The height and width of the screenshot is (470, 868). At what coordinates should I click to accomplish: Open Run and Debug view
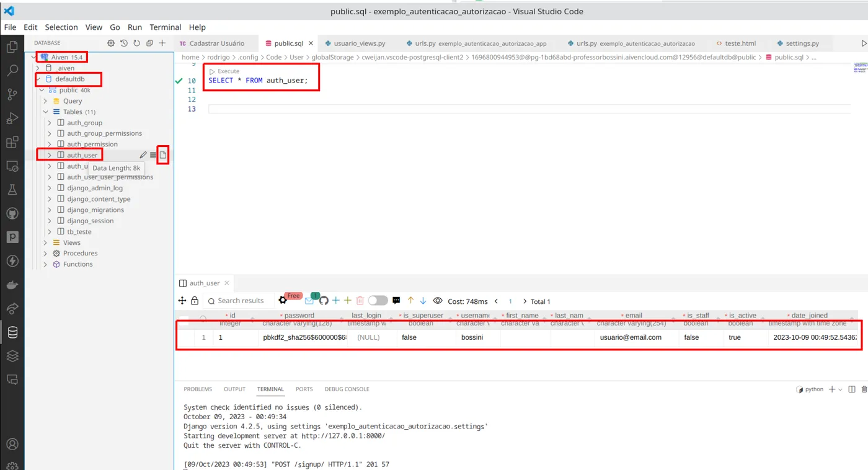pyautogui.click(x=12, y=118)
